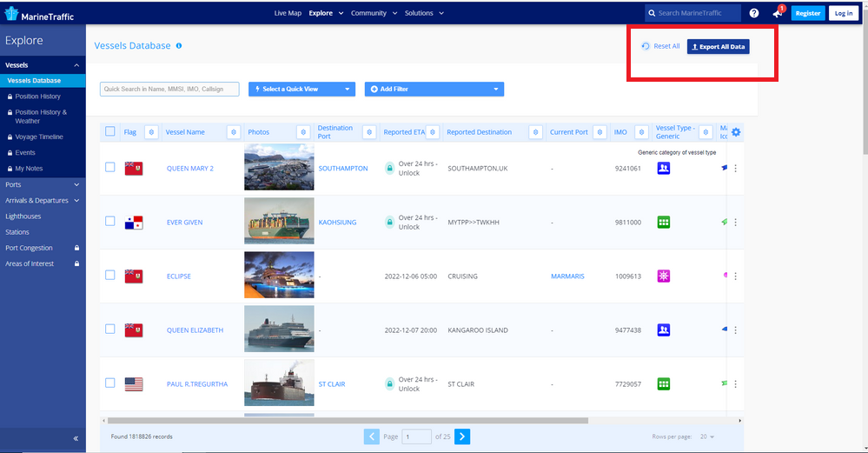
Task: Select QUEEN ELIZABETH row checkbox
Action: (x=110, y=329)
